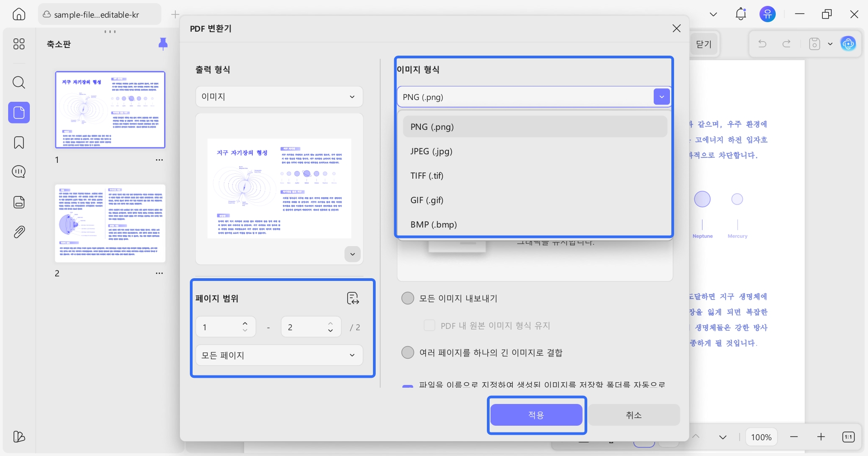
Task: Click the undo arrow
Action: (762, 44)
